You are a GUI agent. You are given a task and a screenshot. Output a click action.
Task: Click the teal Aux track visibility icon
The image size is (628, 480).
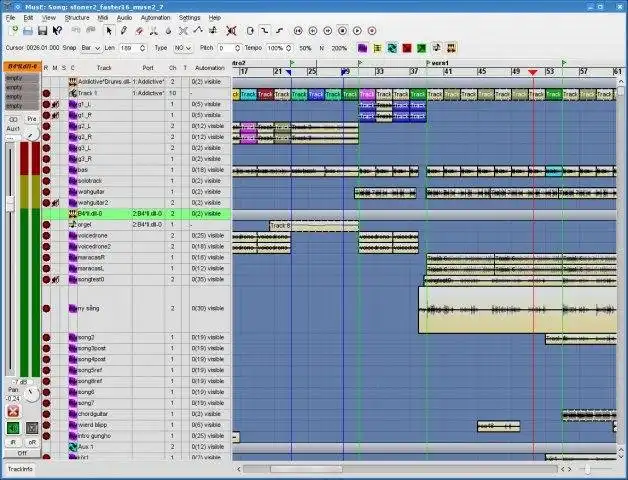[x=392, y=48]
